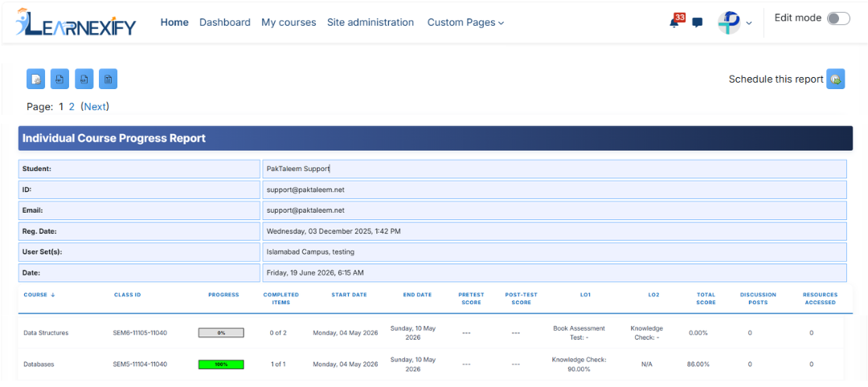Sort by the LO2 column header
Image resolution: width=868 pixels, height=387 pixels.
click(x=653, y=295)
